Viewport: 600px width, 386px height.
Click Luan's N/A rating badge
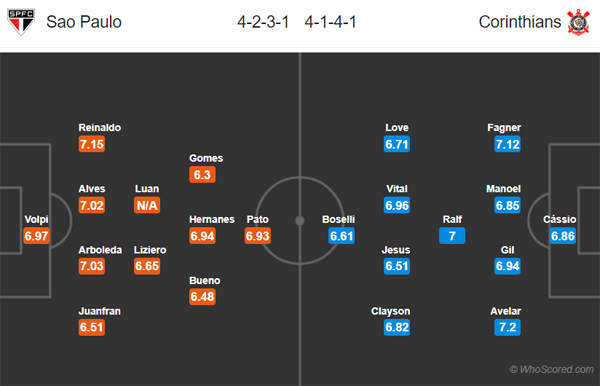(147, 205)
